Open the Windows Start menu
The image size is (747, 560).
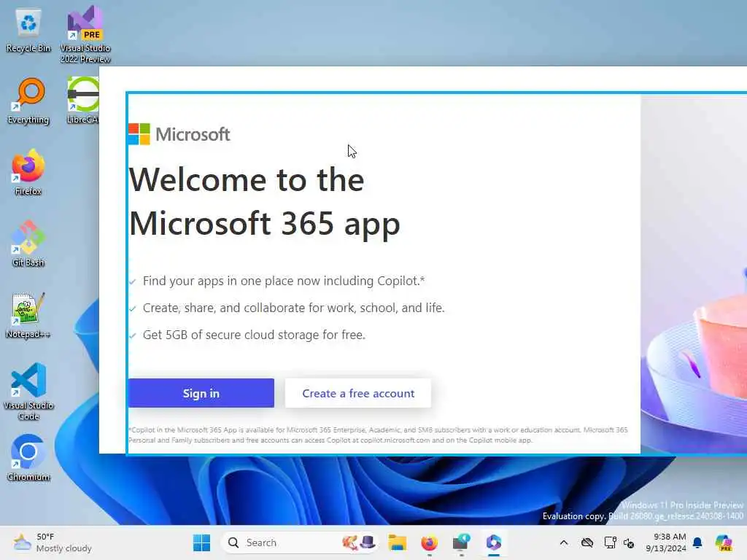[x=201, y=542]
